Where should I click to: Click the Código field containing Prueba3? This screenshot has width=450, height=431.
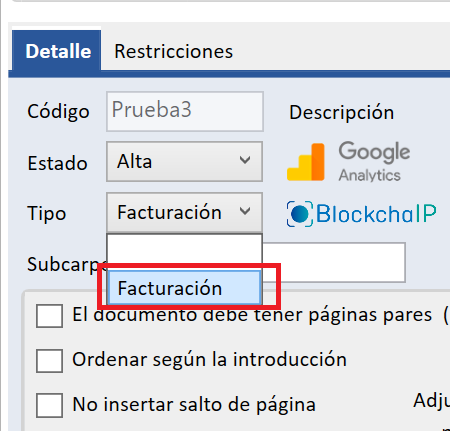(x=185, y=111)
